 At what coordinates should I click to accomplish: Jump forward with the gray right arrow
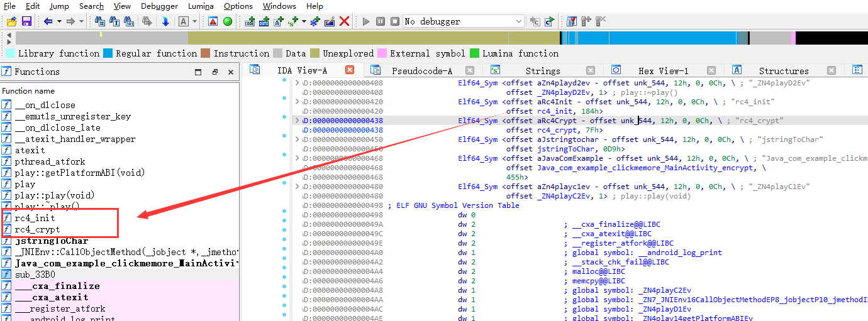click(x=70, y=21)
